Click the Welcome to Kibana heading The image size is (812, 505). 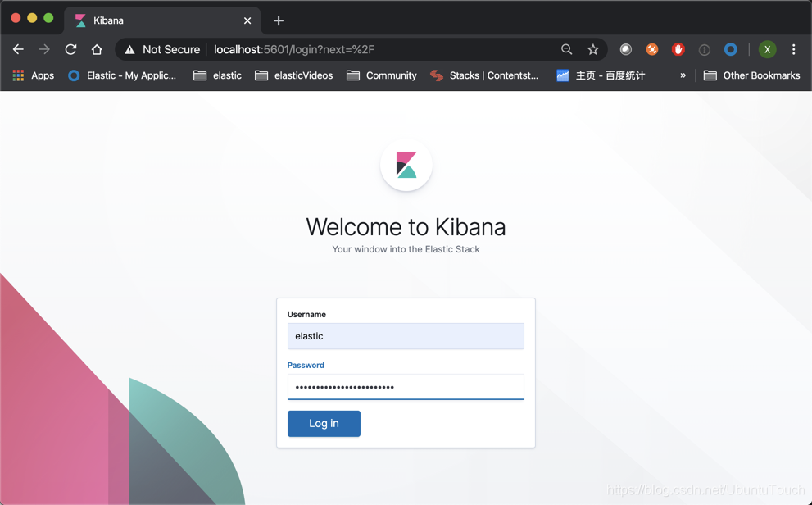(406, 227)
